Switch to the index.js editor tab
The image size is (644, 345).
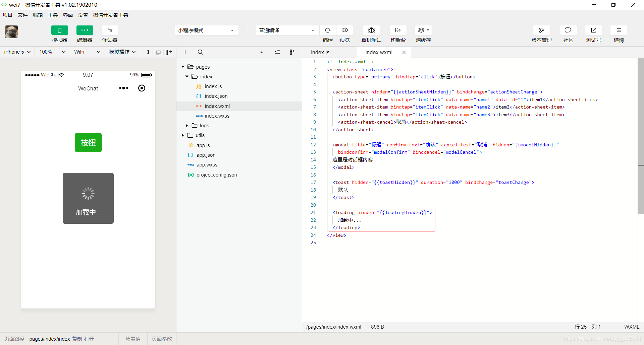[320, 52]
